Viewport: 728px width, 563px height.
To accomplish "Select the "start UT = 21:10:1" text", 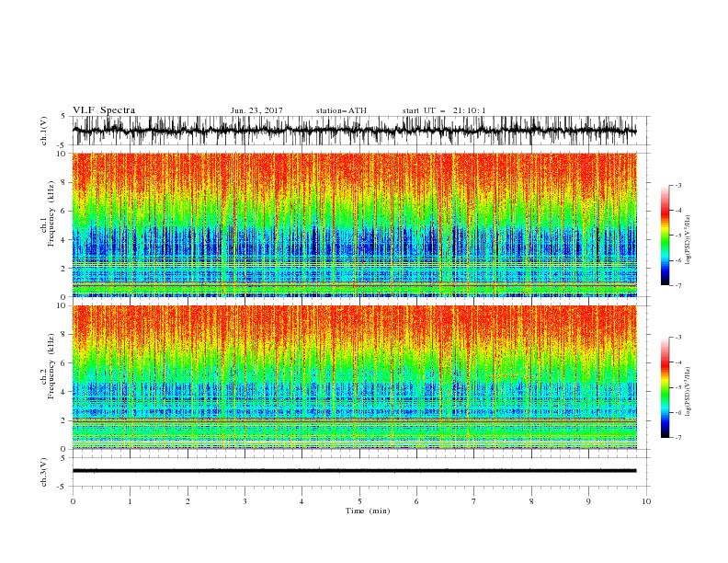I will [x=444, y=110].
